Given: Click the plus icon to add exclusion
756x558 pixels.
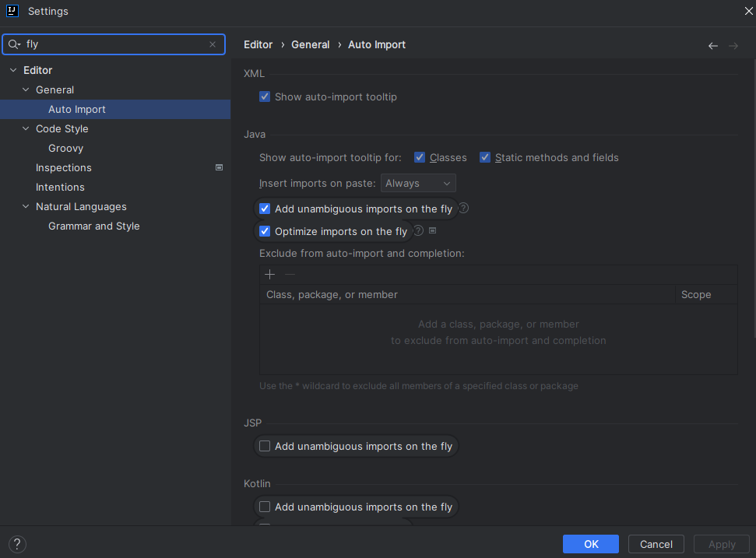Looking at the screenshot, I should coord(270,274).
